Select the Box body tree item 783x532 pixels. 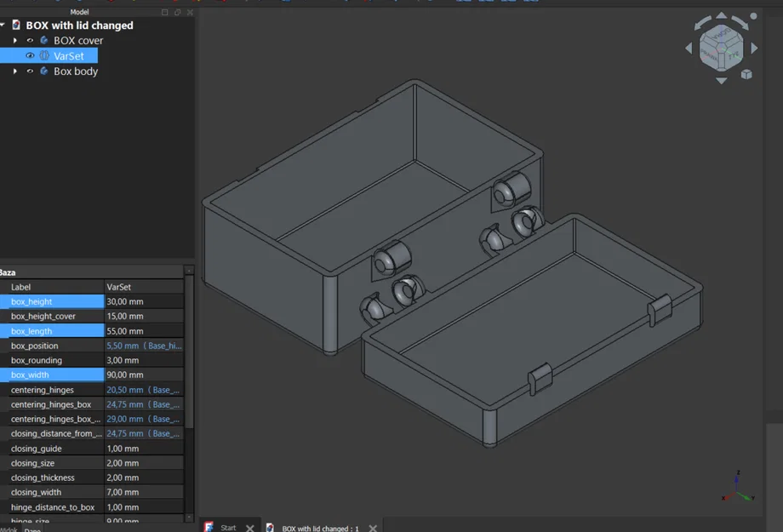click(x=76, y=71)
